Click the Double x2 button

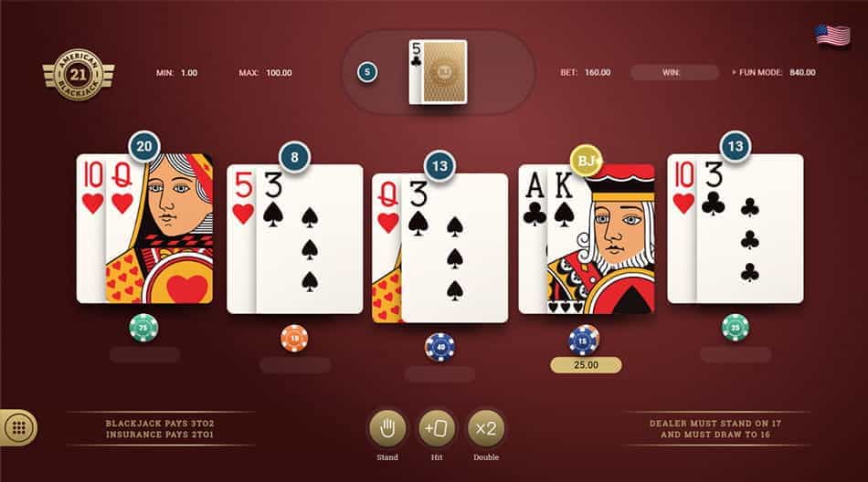(x=485, y=428)
